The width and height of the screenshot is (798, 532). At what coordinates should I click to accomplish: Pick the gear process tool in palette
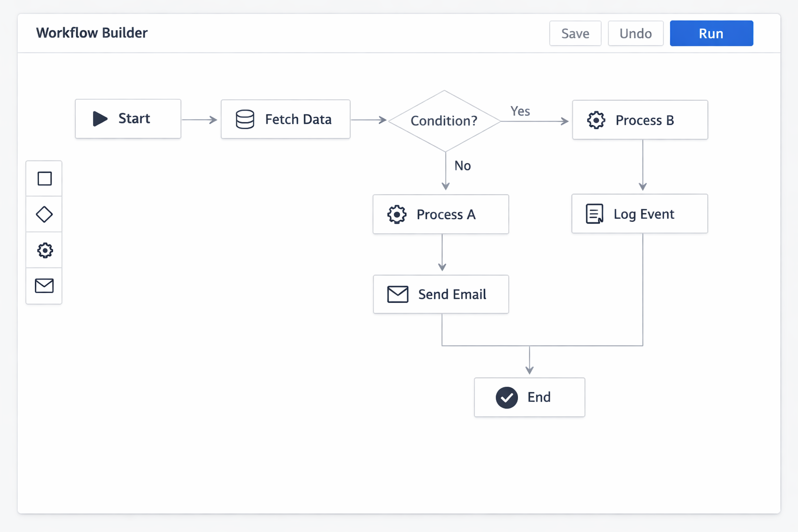pyautogui.click(x=45, y=250)
